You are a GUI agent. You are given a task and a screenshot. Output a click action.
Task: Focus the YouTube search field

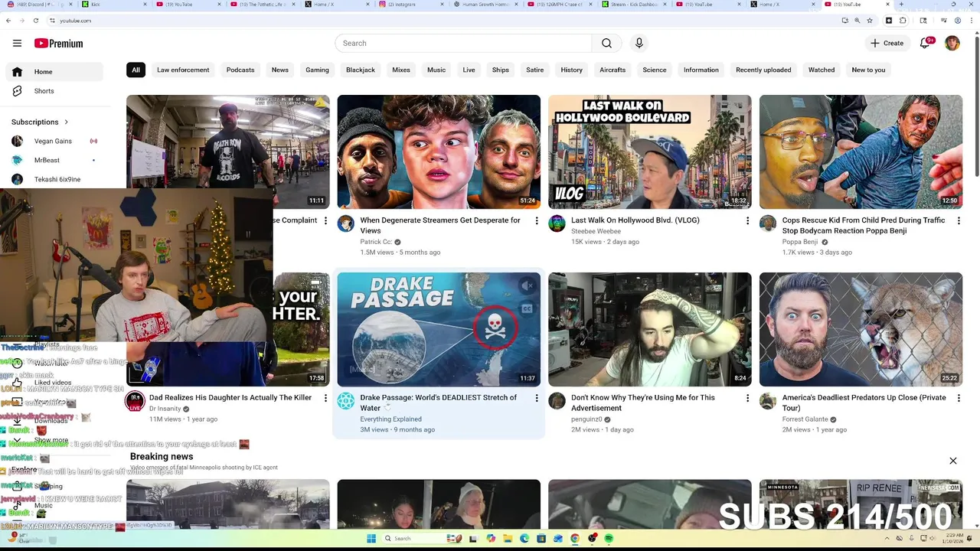coord(463,44)
